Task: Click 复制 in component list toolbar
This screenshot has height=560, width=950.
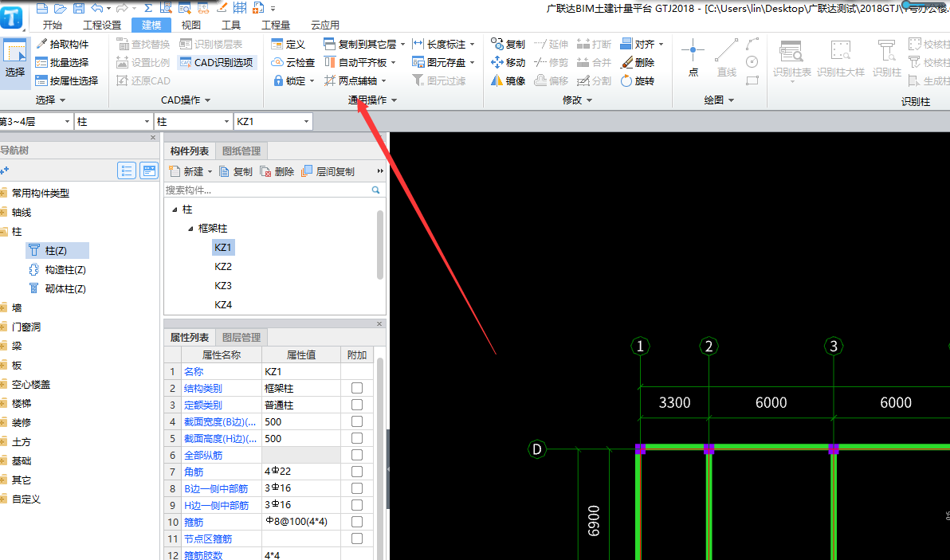Action: pyautogui.click(x=236, y=171)
